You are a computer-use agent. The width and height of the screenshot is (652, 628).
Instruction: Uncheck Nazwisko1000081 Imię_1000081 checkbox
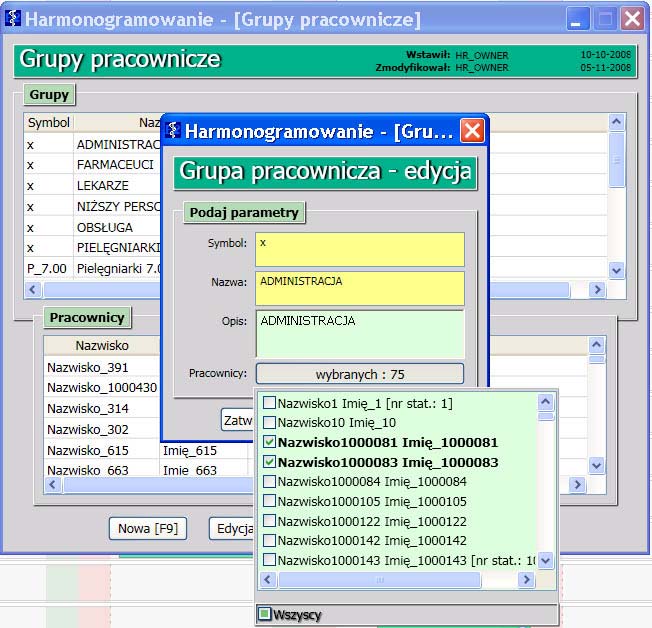pyautogui.click(x=269, y=442)
